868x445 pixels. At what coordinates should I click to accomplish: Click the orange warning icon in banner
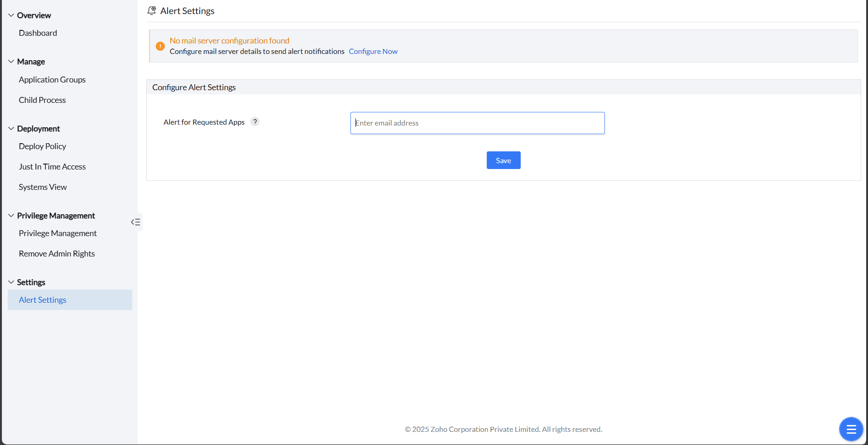point(160,46)
